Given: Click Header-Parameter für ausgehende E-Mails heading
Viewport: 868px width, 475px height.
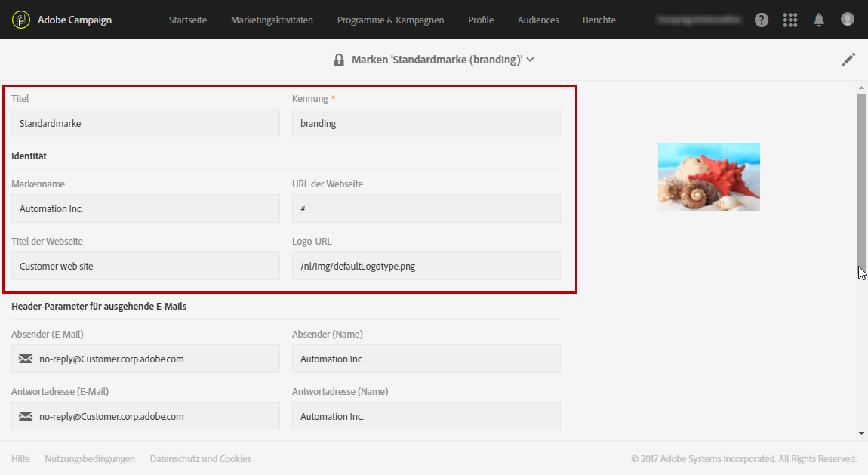Looking at the screenshot, I should [99, 306].
